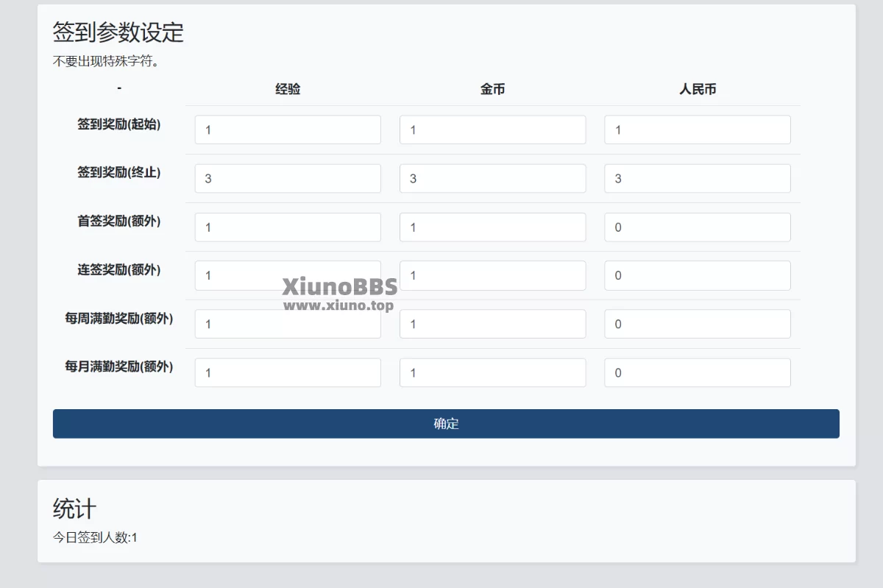Click the 金币 input for 连签奖励(额外)

click(492, 274)
